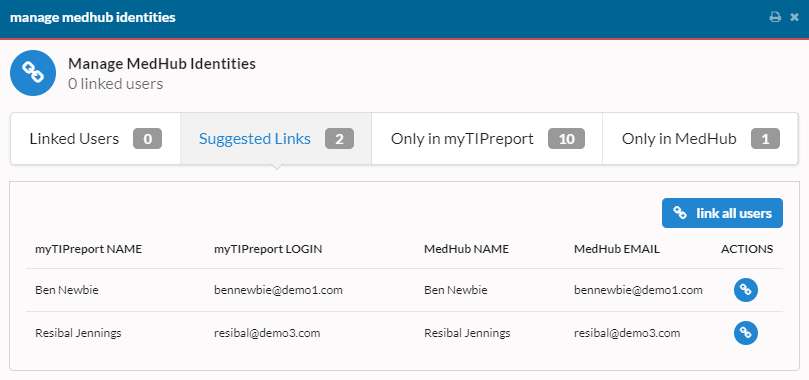
Task: Click the myTIPreport NAME column header
Action: (x=88, y=250)
